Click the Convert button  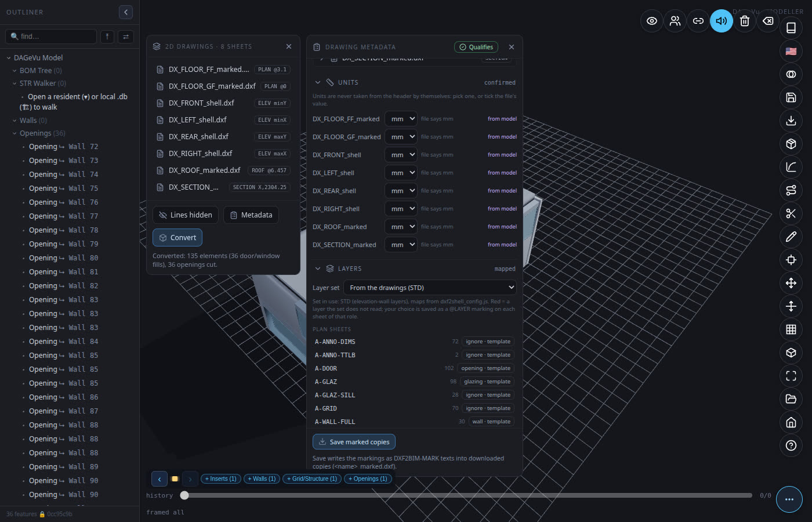[x=177, y=238]
